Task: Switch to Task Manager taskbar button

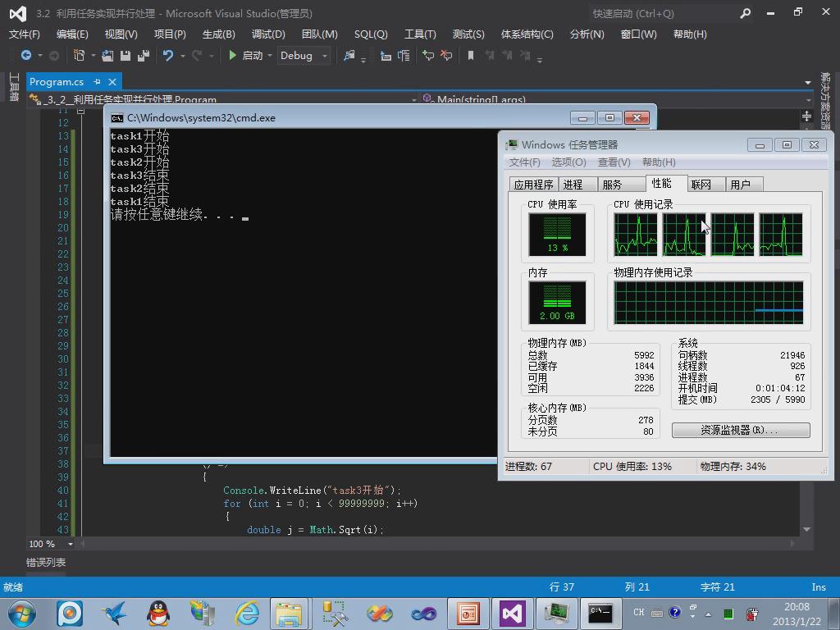Action: point(556,614)
